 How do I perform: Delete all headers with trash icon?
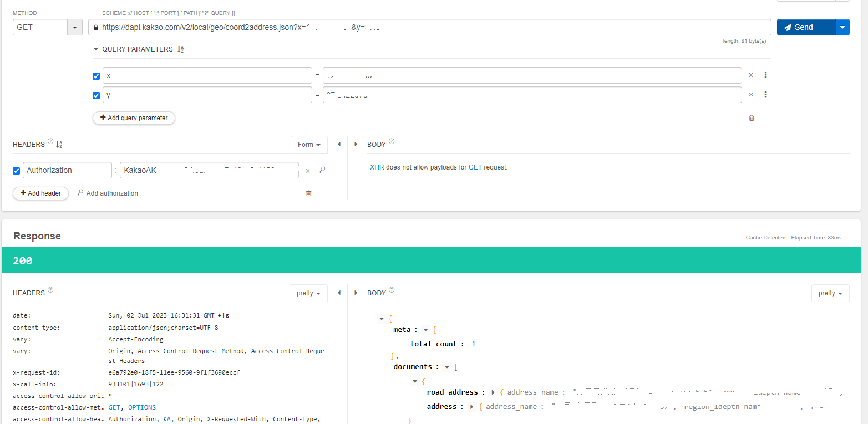[309, 193]
